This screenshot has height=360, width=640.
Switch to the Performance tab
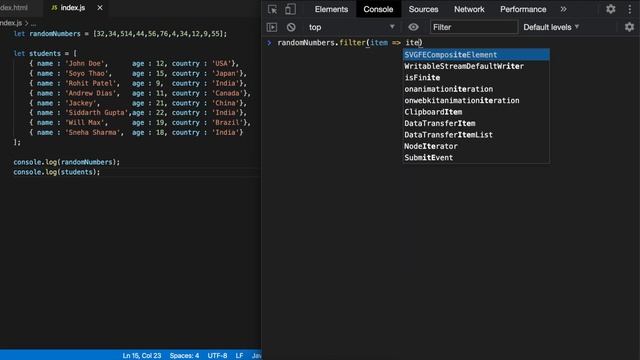[x=523, y=9]
